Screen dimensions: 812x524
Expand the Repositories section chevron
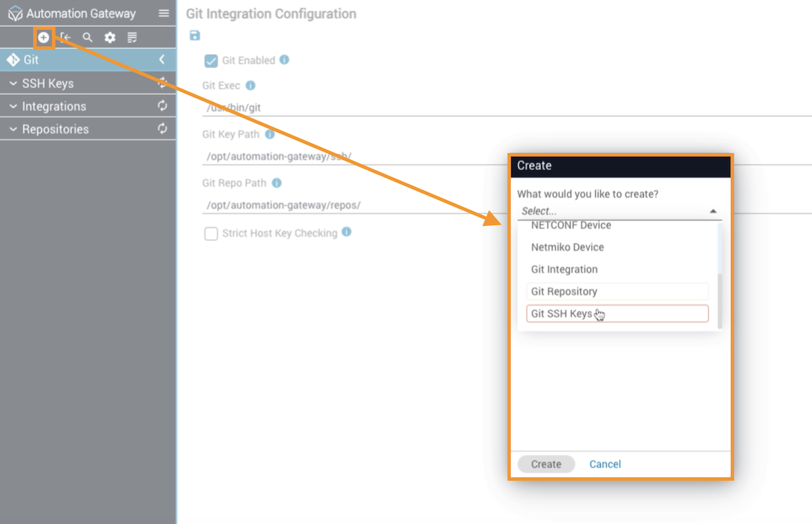point(13,129)
